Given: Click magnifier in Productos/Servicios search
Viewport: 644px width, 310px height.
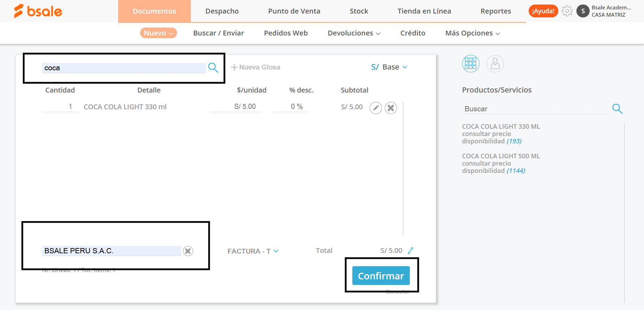Looking at the screenshot, I should (617, 109).
